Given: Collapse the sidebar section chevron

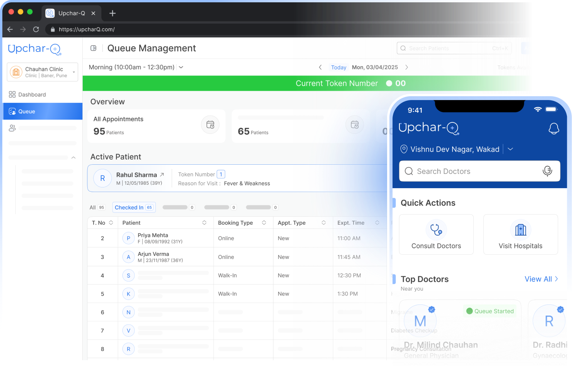Looking at the screenshot, I should pos(73,158).
